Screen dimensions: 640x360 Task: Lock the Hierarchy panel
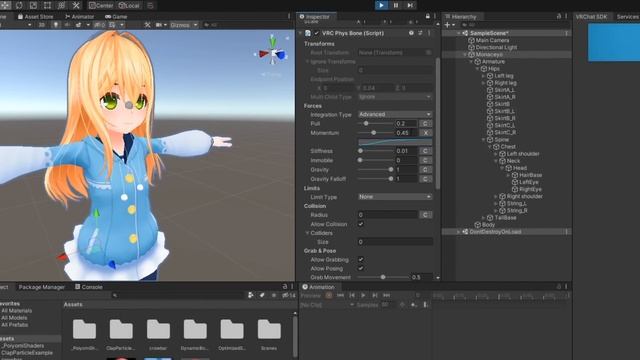[x=559, y=16]
